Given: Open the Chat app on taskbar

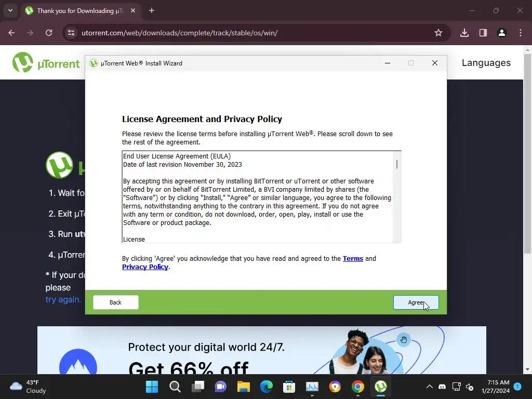Looking at the screenshot, I should click(x=220, y=387).
